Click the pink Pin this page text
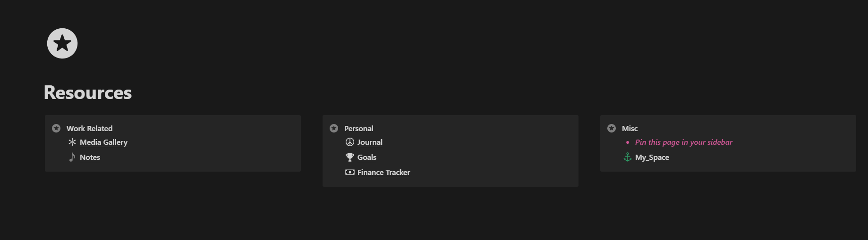The image size is (868, 240). pos(684,142)
